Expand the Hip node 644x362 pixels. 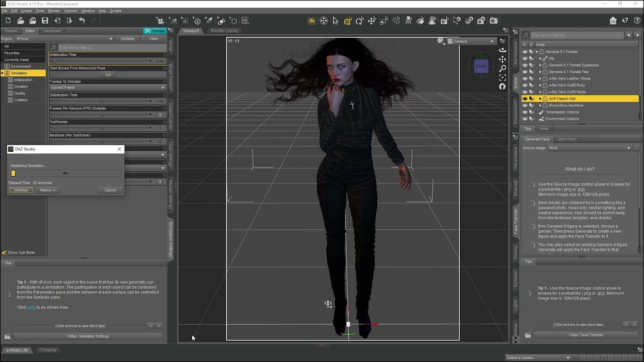tap(540, 58)
